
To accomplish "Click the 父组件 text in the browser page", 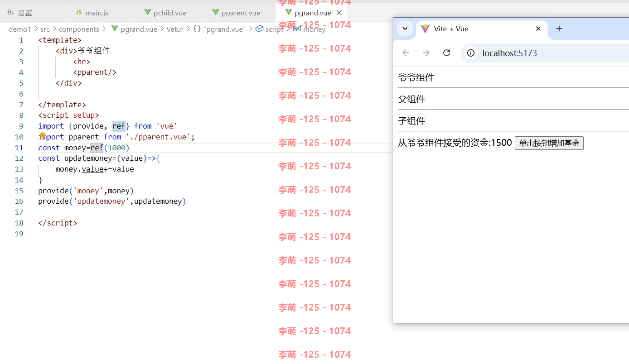I will (411, 99).
